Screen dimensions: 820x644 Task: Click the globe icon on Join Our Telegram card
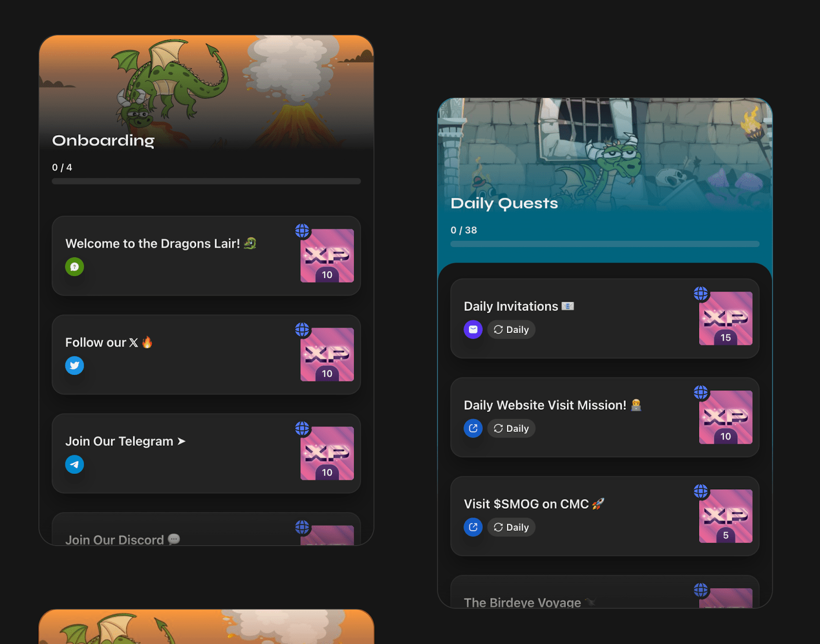302,428
